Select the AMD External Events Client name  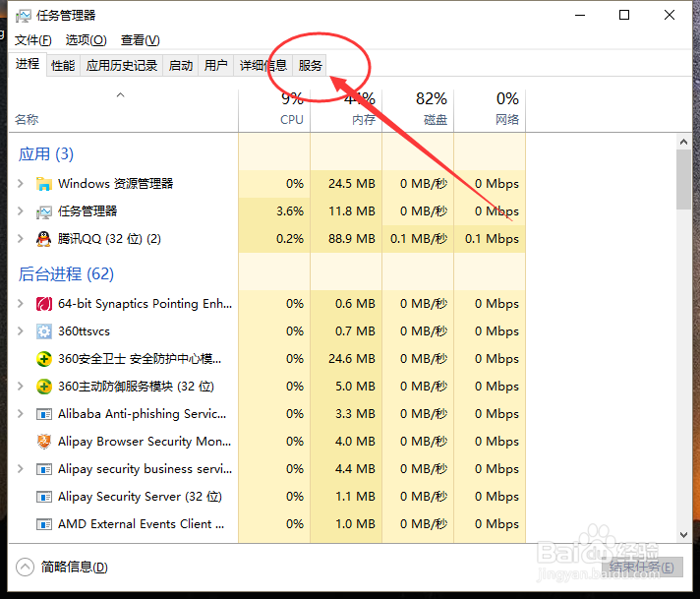[141, 524]
